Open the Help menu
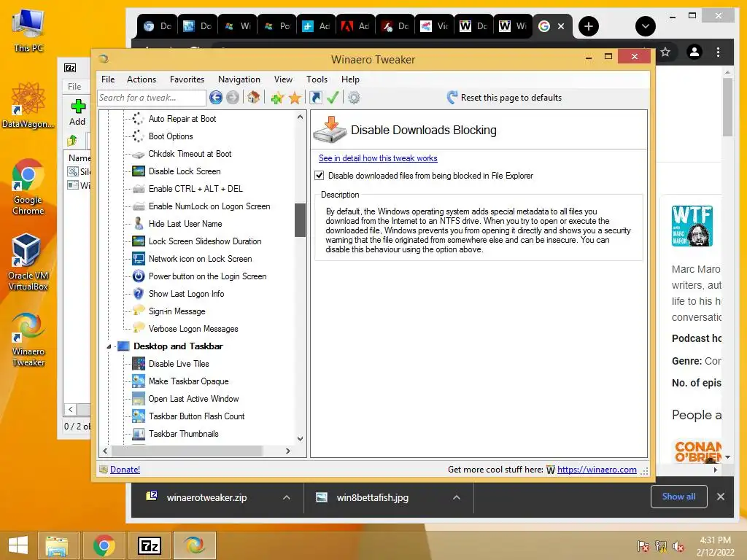This screenshot has height=560, width=747. [x=350, y=79]
